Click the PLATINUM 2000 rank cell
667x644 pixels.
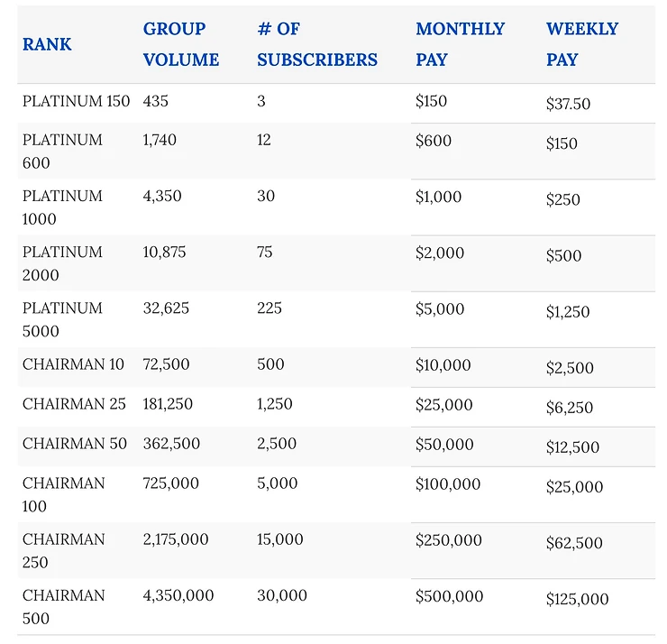[62, 263]
